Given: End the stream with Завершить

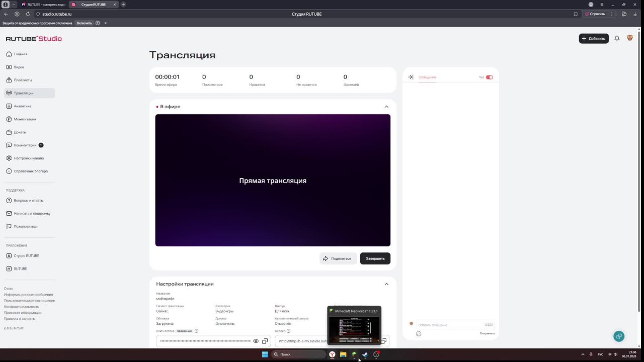Looking at the screenshot, I should [375, 258].
